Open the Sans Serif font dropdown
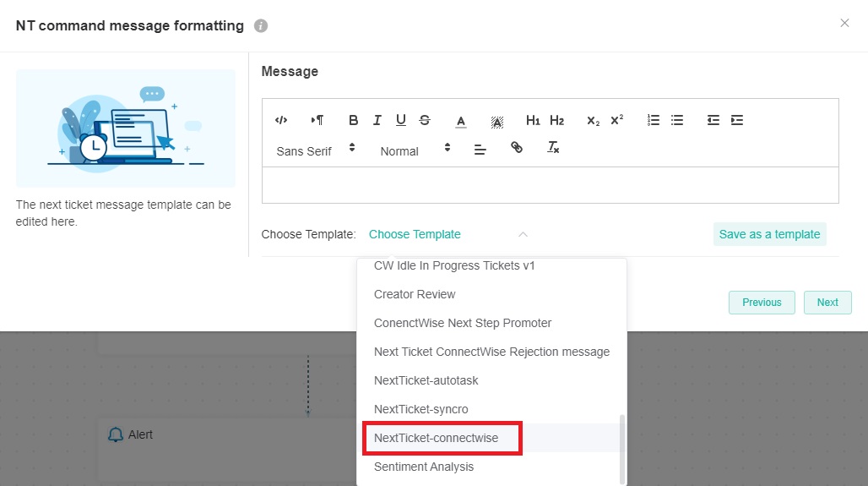The image size is (868, 486). (x=316, y=150)
